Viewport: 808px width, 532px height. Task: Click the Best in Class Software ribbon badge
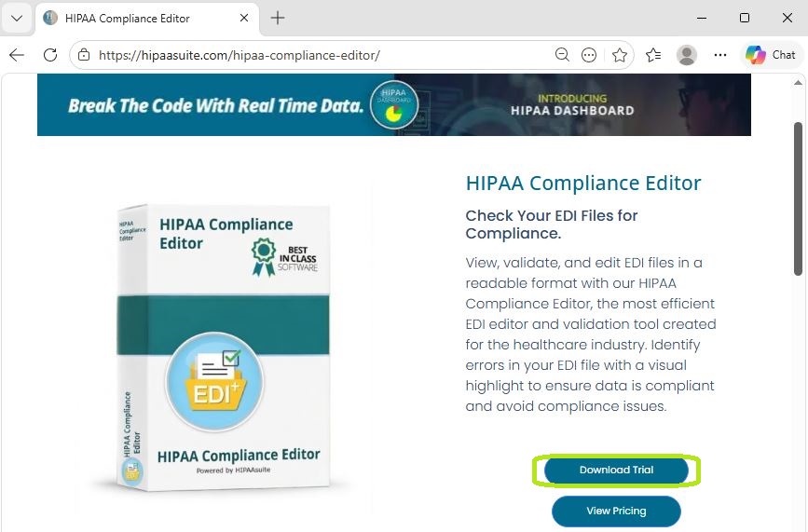(284, 257)
